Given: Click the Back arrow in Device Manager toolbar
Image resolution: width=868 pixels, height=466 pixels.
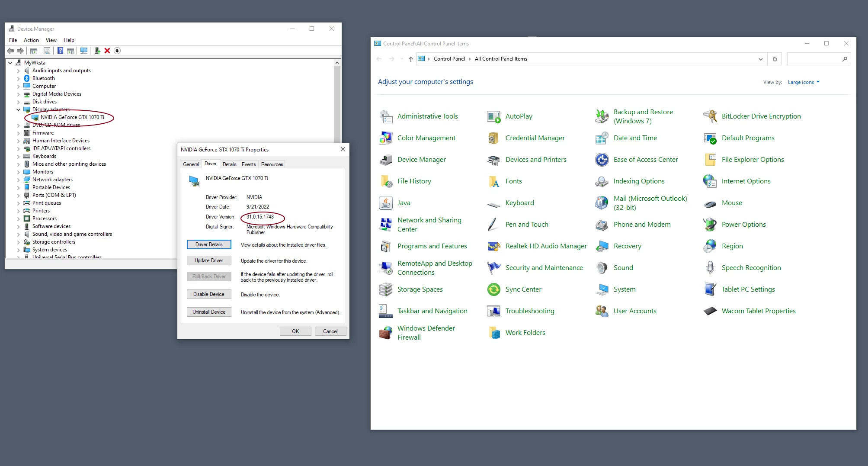Looking at the screenshot, I should 10,51.
